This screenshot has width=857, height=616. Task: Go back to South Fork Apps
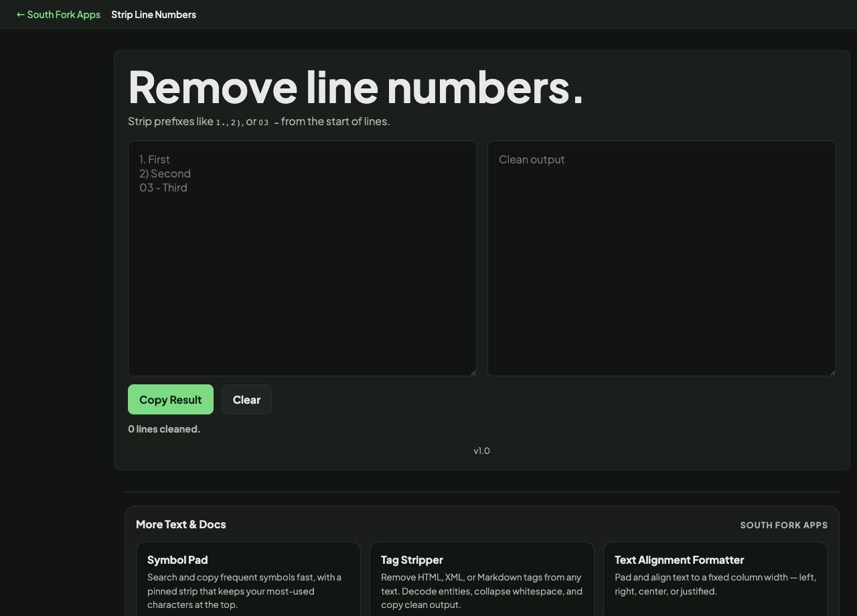[x=58, y=14]
